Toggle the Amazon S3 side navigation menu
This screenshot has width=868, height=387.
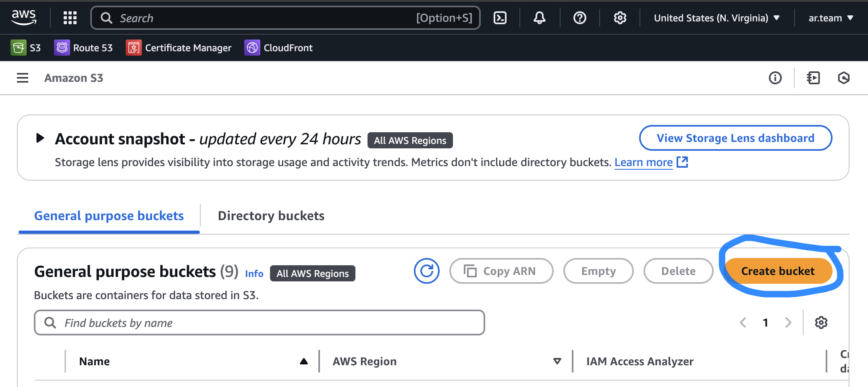23,78
